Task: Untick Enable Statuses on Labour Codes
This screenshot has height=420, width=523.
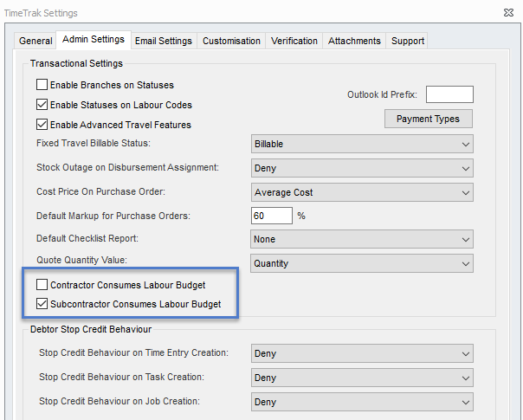Action: (42, 106)
